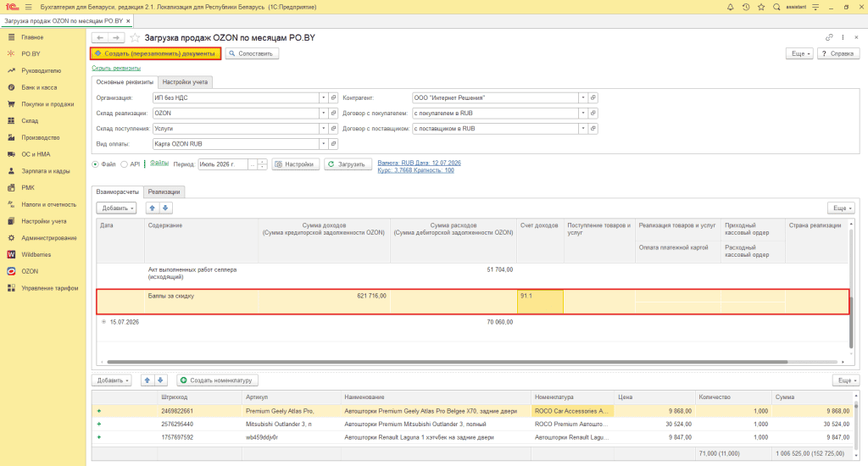Screen dimensions: 868x466
Task: Expand Организация dropdown list
Action: tap(323, 97)
